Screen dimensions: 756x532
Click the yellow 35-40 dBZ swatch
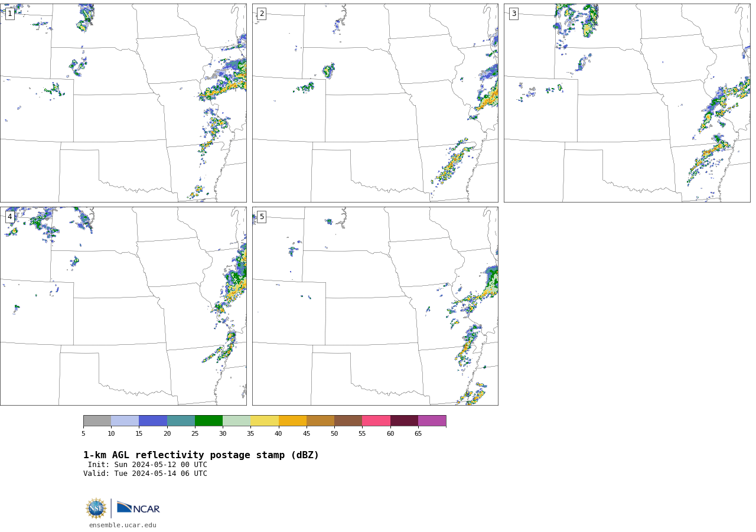(x=265, y=420)
